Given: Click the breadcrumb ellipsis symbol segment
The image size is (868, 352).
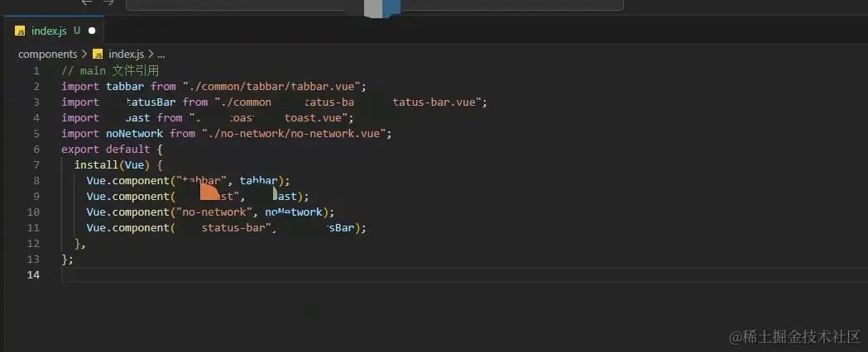Looking at the screenshot, I should pyautogui.click(x=161, y=55).
